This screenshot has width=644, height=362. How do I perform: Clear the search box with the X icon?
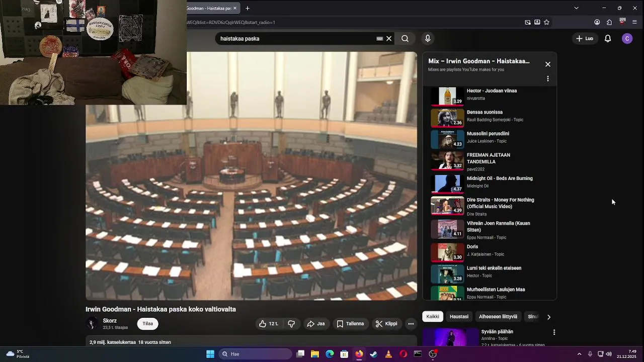[x=389, y=39]
